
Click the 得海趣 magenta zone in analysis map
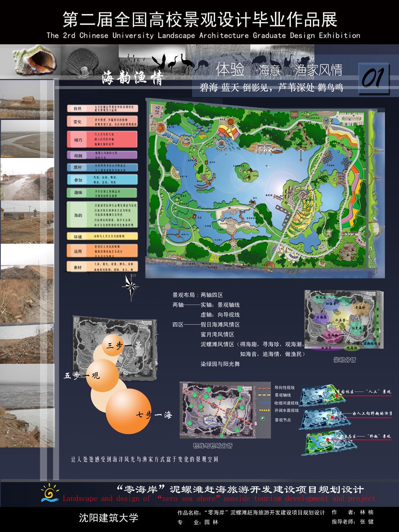[x=332, y=336]
